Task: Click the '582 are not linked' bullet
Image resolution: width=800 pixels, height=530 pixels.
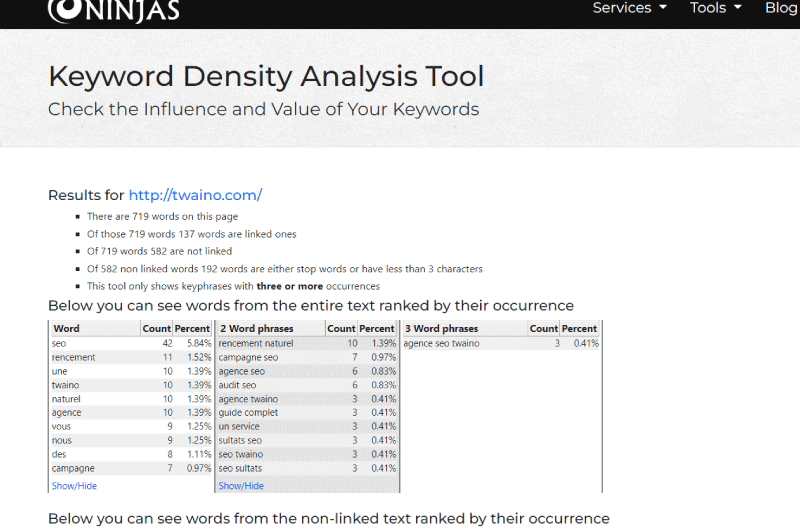Action: pyautogui.click(x=159, y=251)
